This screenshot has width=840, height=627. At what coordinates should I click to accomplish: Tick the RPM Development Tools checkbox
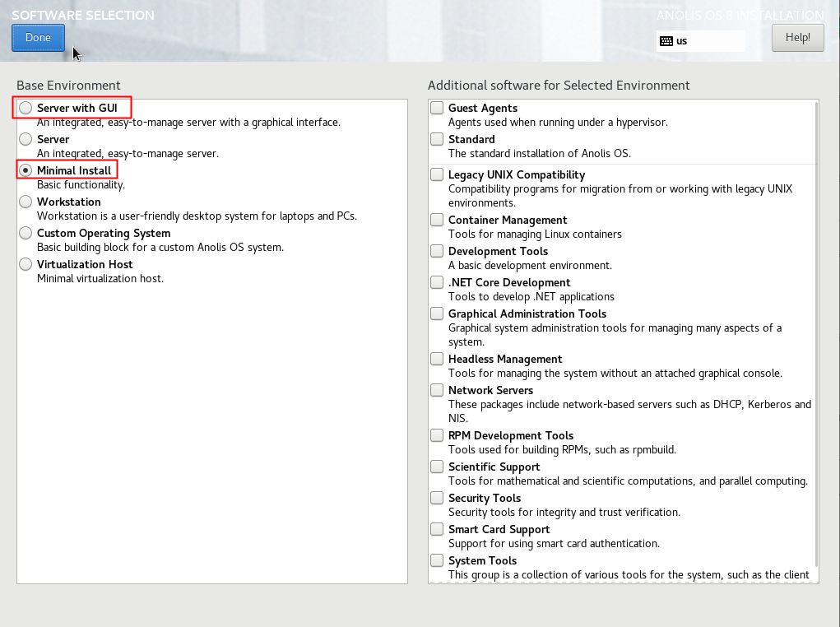(437, 435)
